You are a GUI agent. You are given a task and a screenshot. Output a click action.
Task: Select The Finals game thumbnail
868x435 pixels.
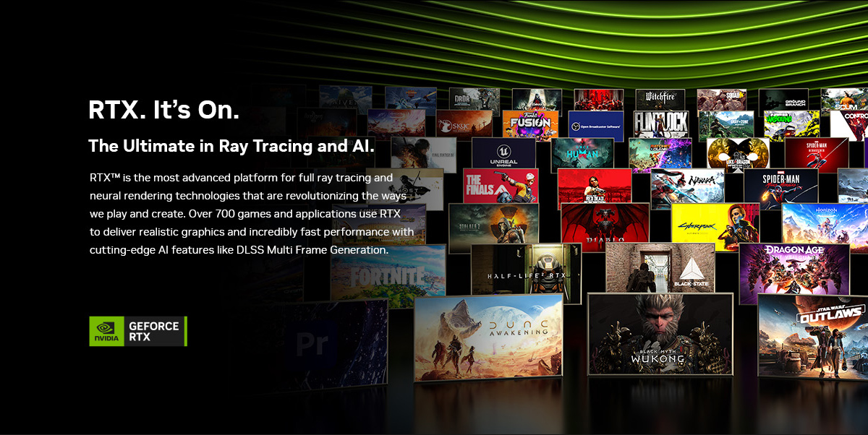501,186
